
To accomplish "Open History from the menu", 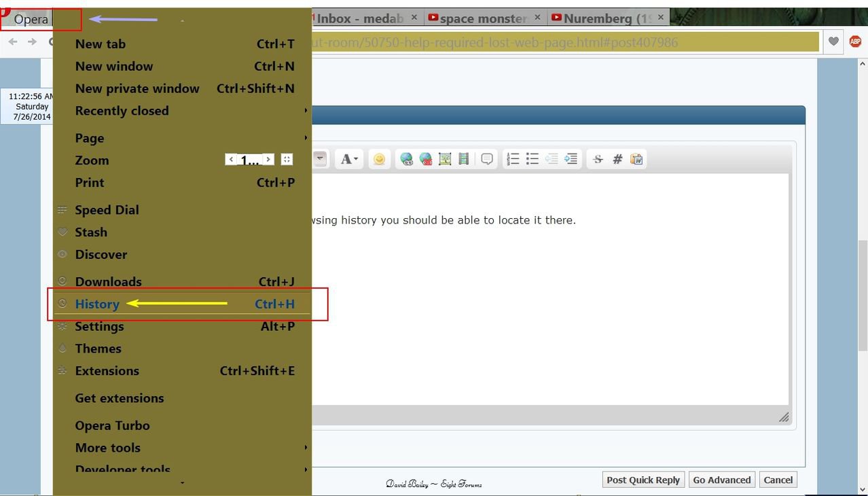I will (183, 304).
